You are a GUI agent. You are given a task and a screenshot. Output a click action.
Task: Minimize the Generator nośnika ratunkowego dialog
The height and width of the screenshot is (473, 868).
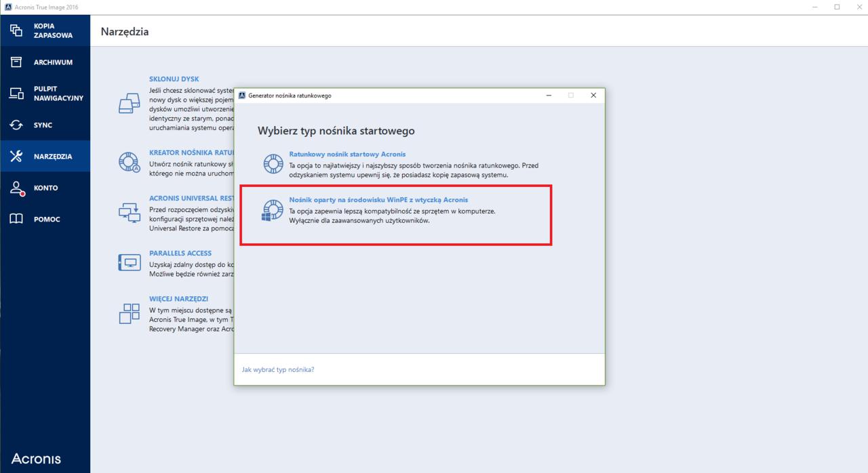549,96
